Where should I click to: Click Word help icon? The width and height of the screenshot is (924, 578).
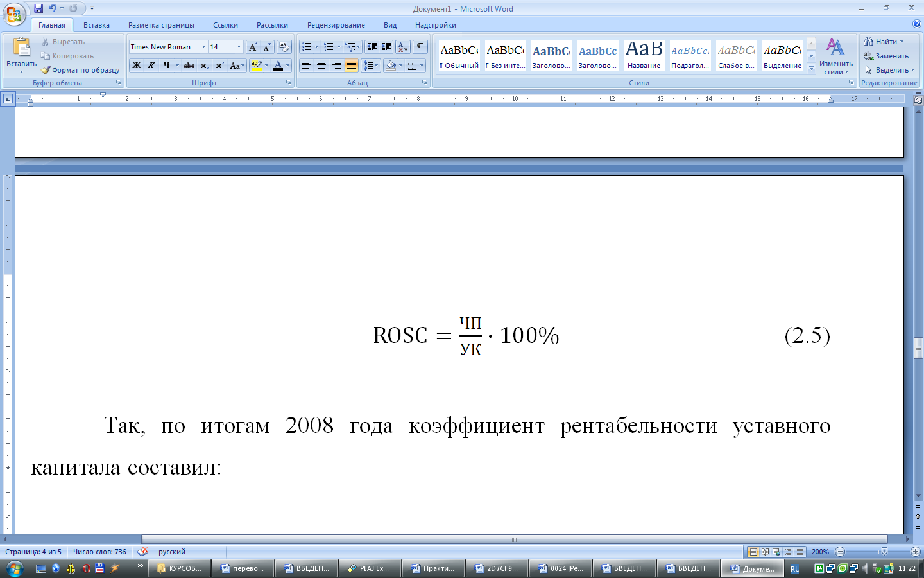916,24
